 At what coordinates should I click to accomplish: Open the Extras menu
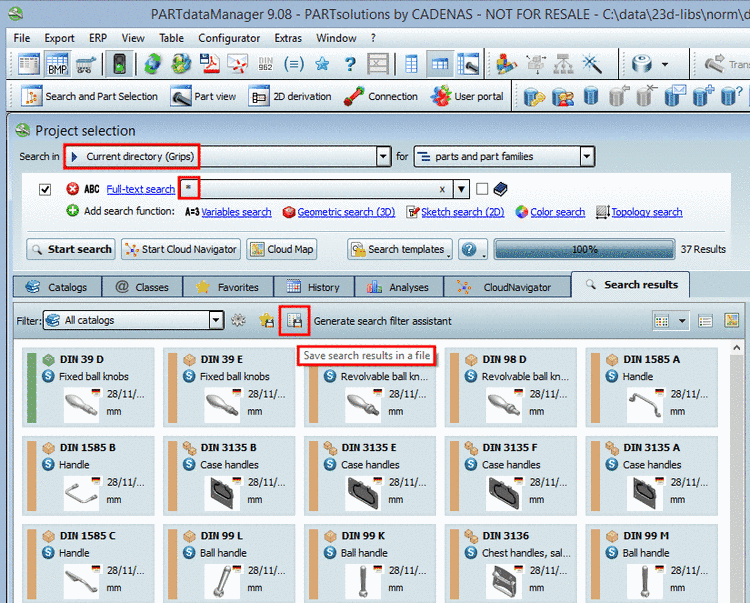click(x=288, y=38)
